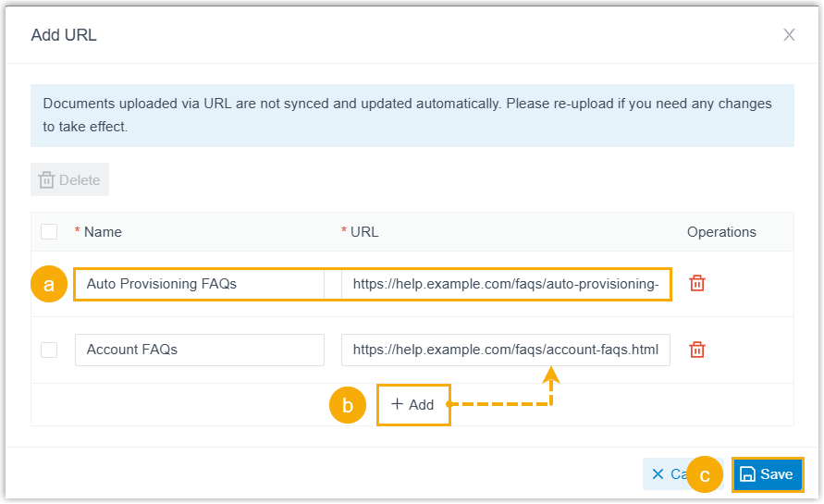824x504 pixels.
Task: Remove the Account FAQs row via trash icon
Action: (697, 350)
